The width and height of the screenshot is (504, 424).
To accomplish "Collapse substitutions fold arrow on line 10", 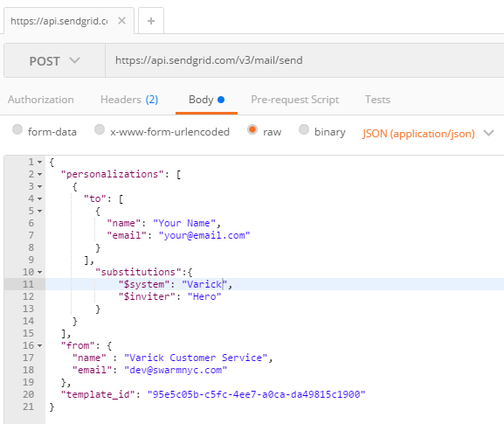I will click(x=39, y=272).
